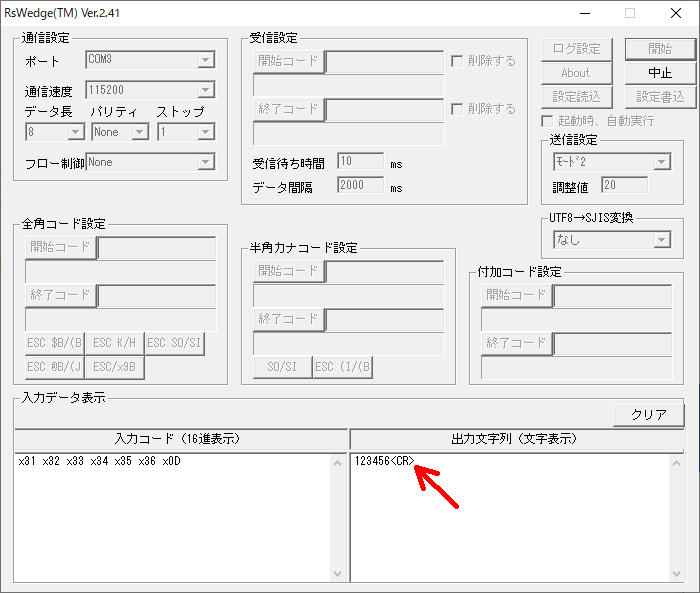
Task: Click the 設定書込 button
Action: 660,97
